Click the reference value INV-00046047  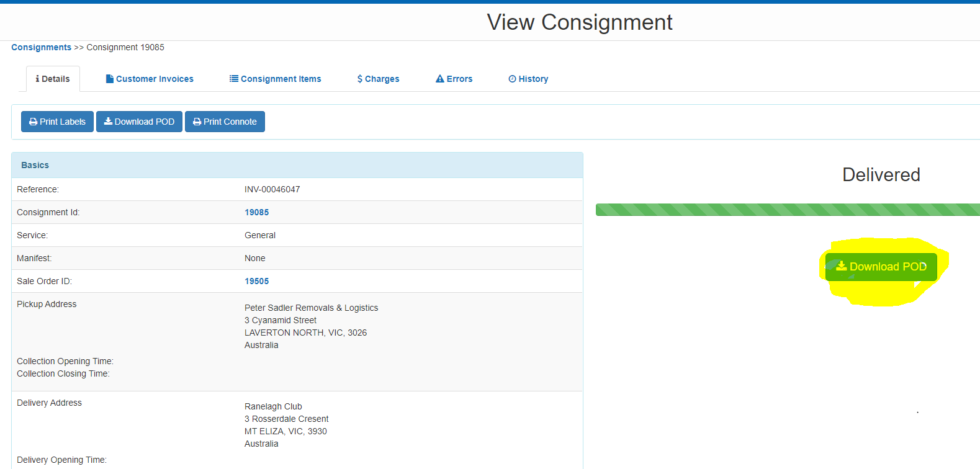(x=272, y=189)
